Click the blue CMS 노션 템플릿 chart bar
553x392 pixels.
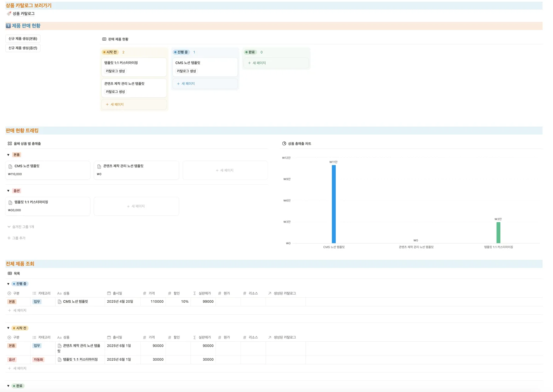coord(334,204)
